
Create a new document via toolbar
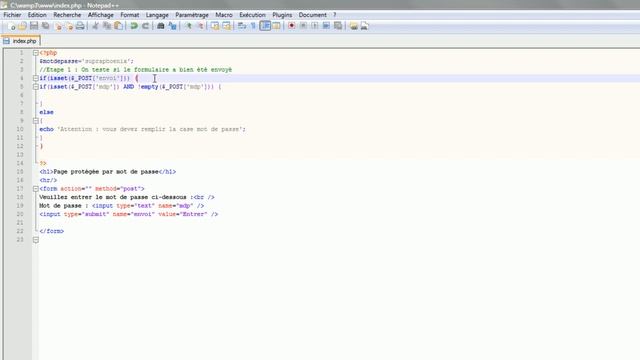click(11, 26)
